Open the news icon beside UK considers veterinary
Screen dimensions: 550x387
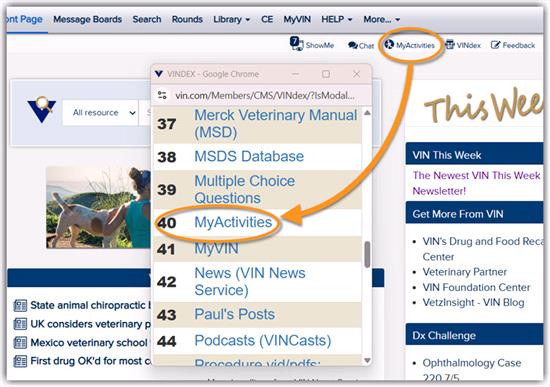coord(20,324)
